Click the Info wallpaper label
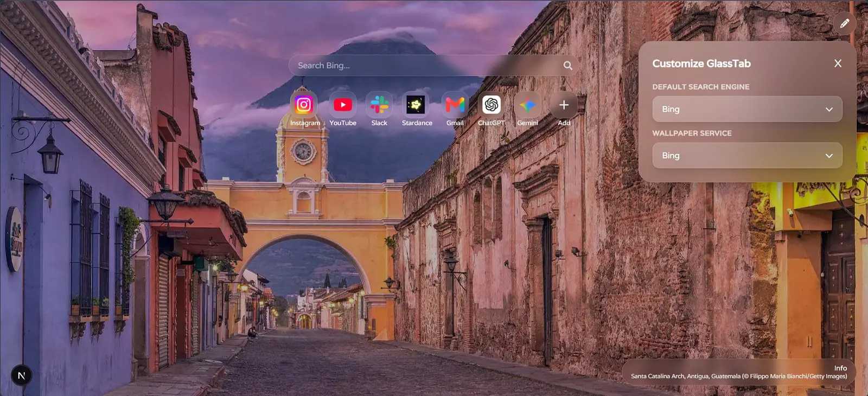Viewport: 868px width, 396px height. point(840,368)
